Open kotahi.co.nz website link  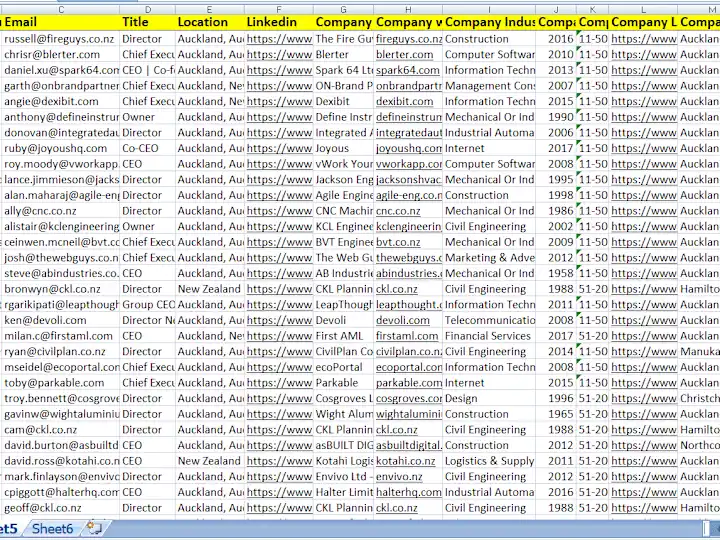[x=405, y=461]
